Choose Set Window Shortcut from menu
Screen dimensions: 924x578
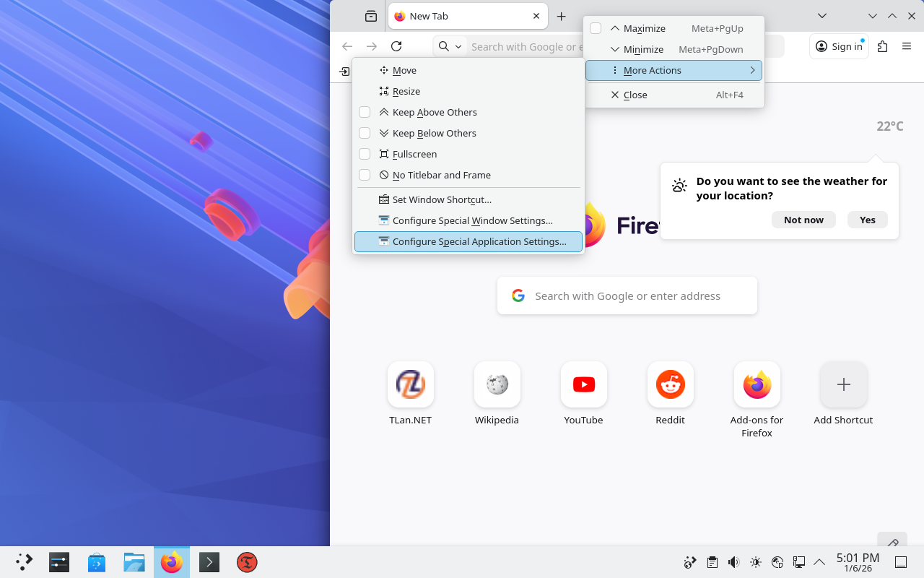[441, 199]
